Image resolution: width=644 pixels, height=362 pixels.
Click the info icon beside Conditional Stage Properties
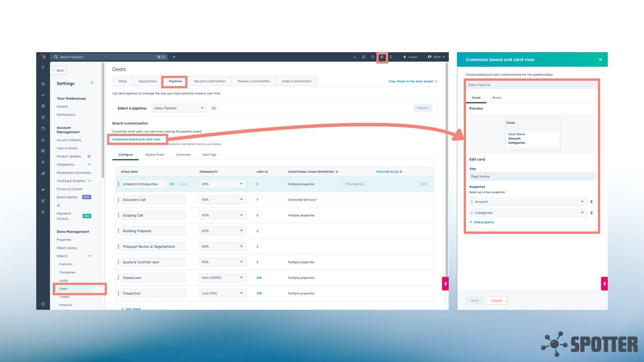(337, 172)
